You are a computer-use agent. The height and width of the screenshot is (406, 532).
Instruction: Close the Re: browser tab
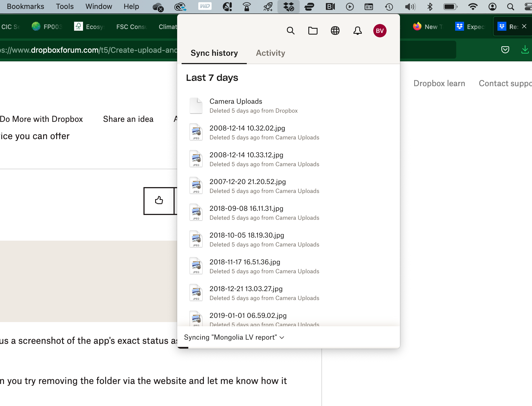click(x=524, y=26)
